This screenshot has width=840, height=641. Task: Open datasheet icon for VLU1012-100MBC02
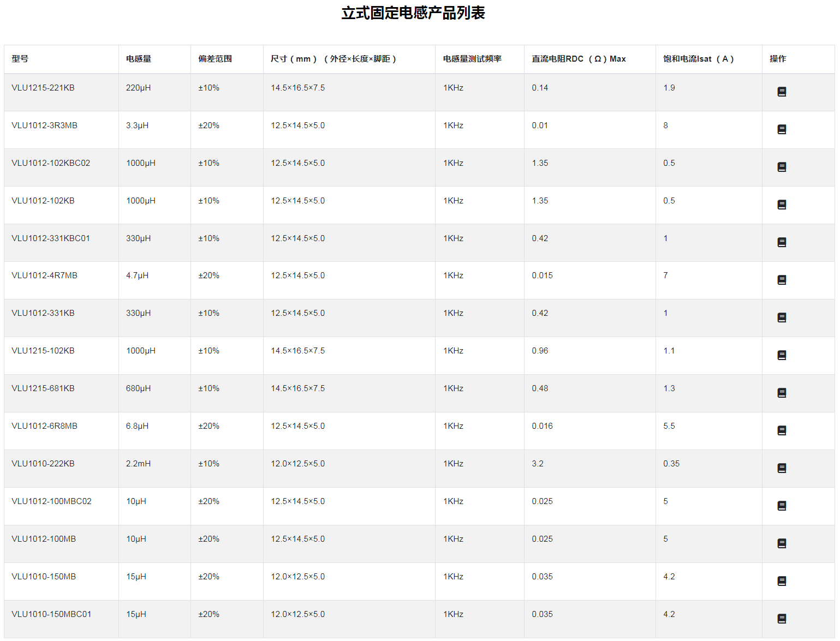pyautogui.click(x=782, y=506)
